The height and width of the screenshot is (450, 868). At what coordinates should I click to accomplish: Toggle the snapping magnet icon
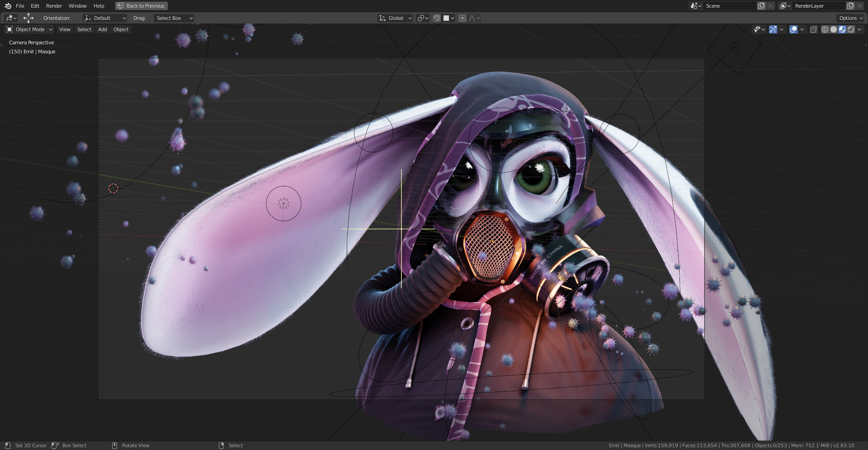click(437, 18)
